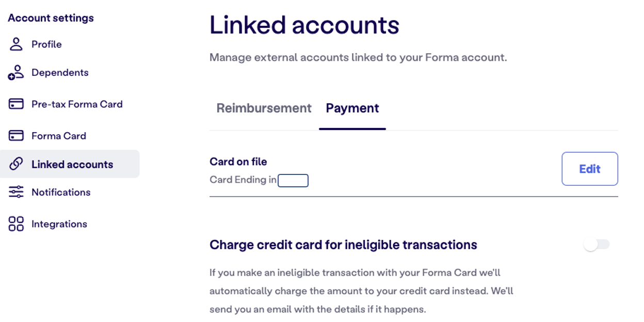The height and width of the screenshot is (322, 644).
Task: Open the Pre-tax Forma Card section
Action: point(77,104)
